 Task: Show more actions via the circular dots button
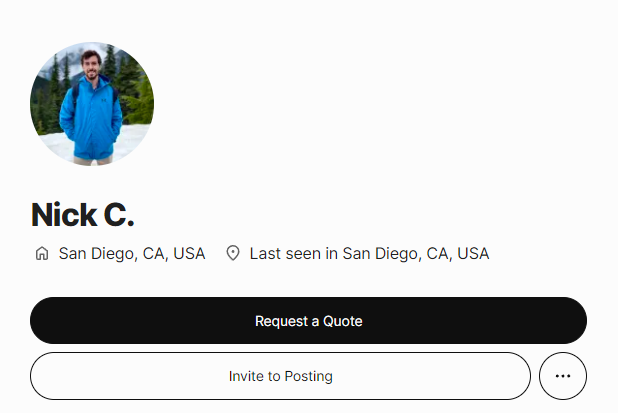pyautogui.click(x=562, y=376)
